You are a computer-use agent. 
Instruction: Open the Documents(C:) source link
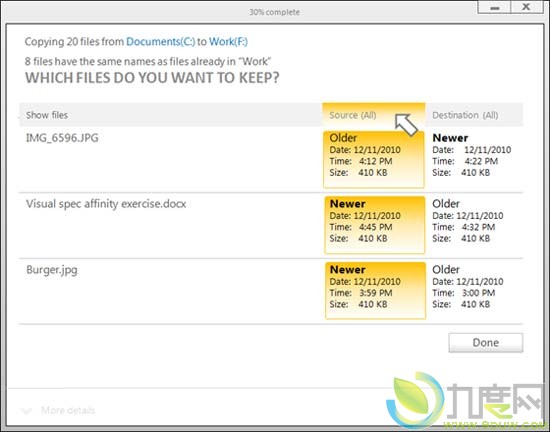tap(160, 41)
